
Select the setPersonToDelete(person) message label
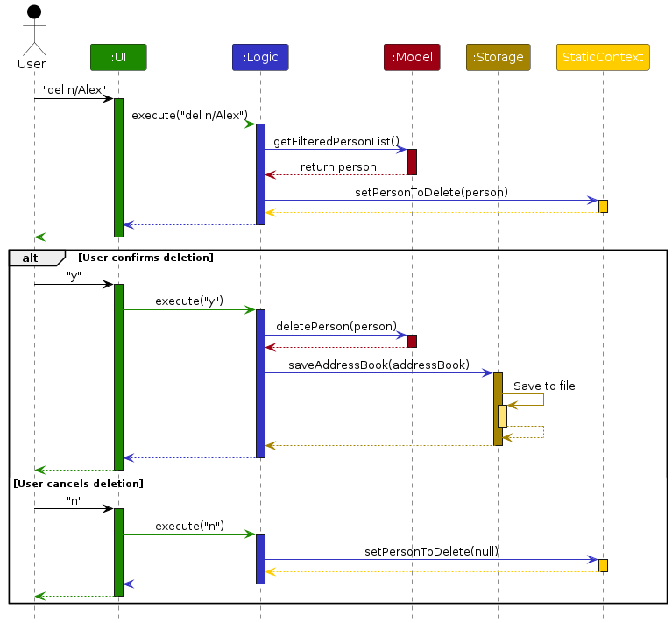tap(431, 192)
